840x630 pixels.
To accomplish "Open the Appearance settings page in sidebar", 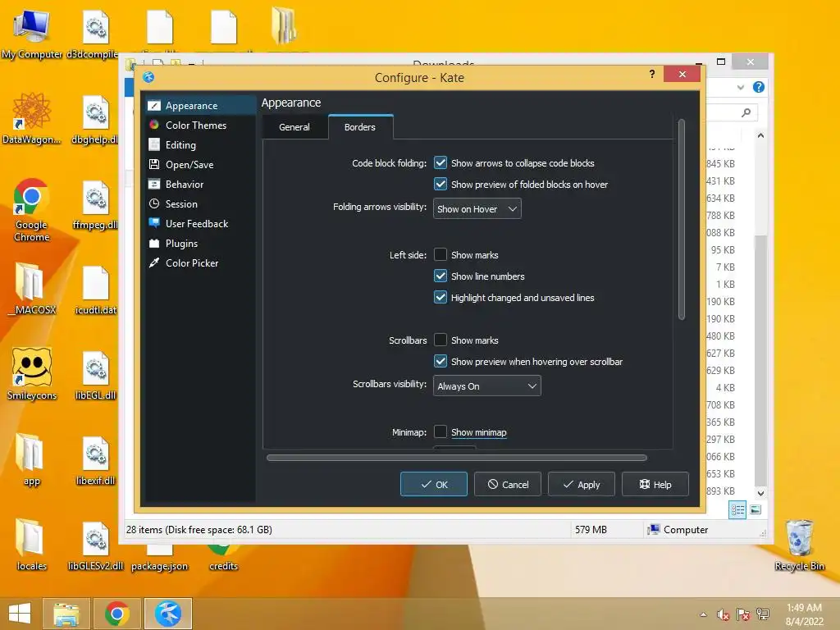I will point(200,106).
